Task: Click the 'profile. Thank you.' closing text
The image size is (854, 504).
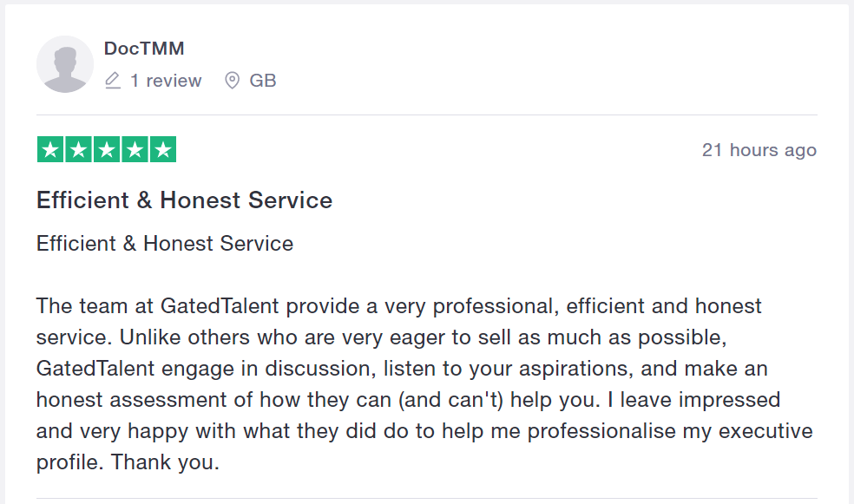Action: (128, 462)
